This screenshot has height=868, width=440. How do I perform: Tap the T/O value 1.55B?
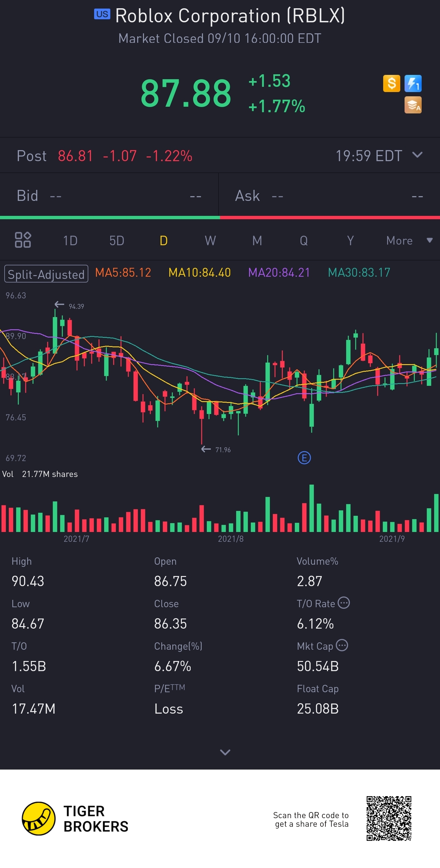[29, 666]
